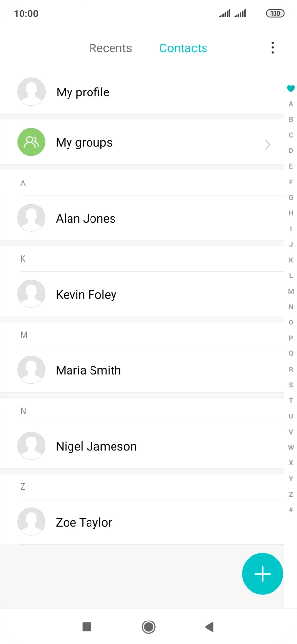Open the Nigel Jameson contact
Image resolution: width=297 pixels, height=644 pixels.
click(x=96, y=446)
